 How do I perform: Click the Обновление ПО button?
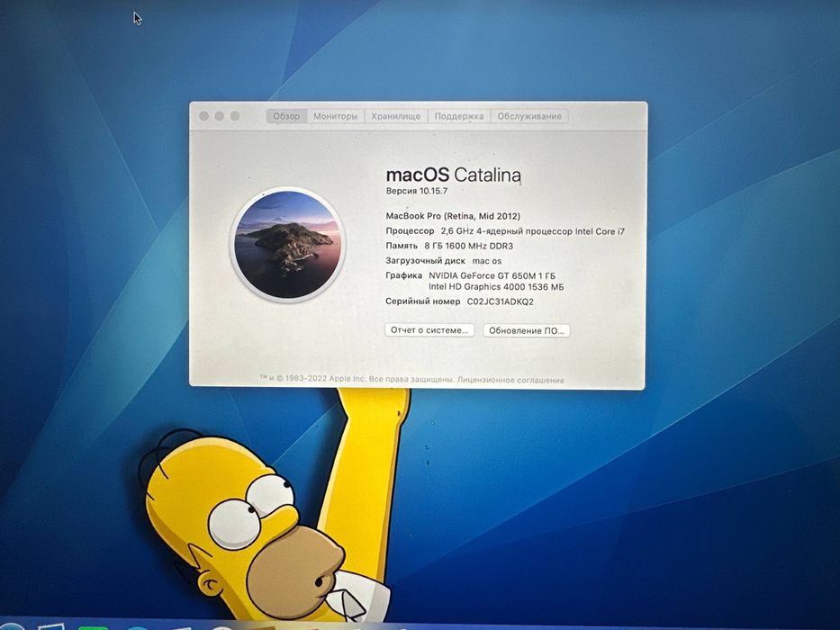(x=526, y=330)
